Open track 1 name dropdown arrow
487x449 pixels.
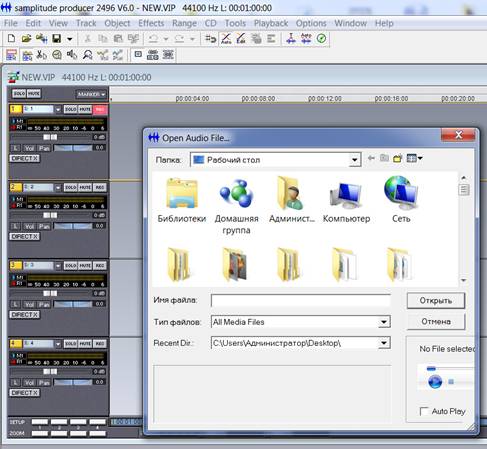[x=58, y=109]
